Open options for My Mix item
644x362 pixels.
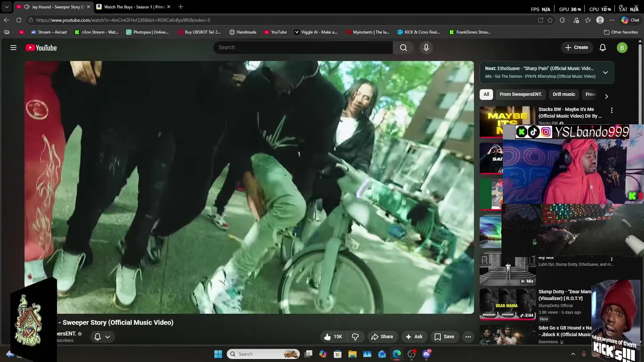pos(612,259)
